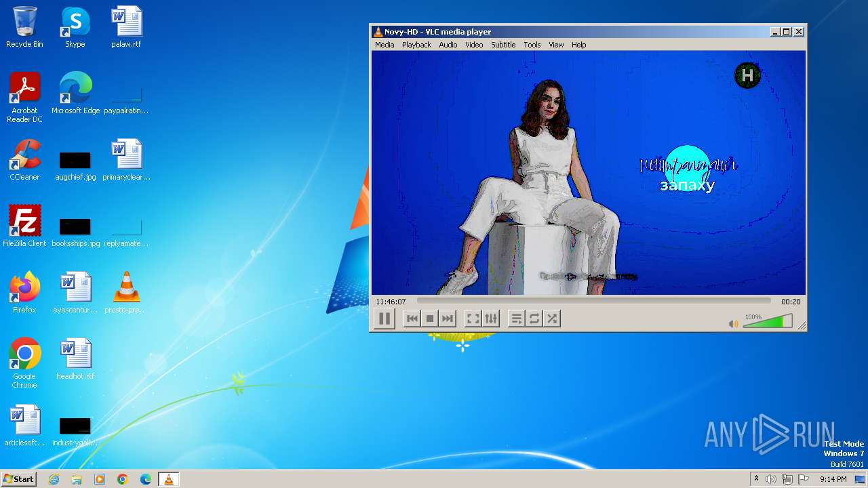Open the Playback menu
The width and height of the screenshot is (868, 488).
pos(416,45)
